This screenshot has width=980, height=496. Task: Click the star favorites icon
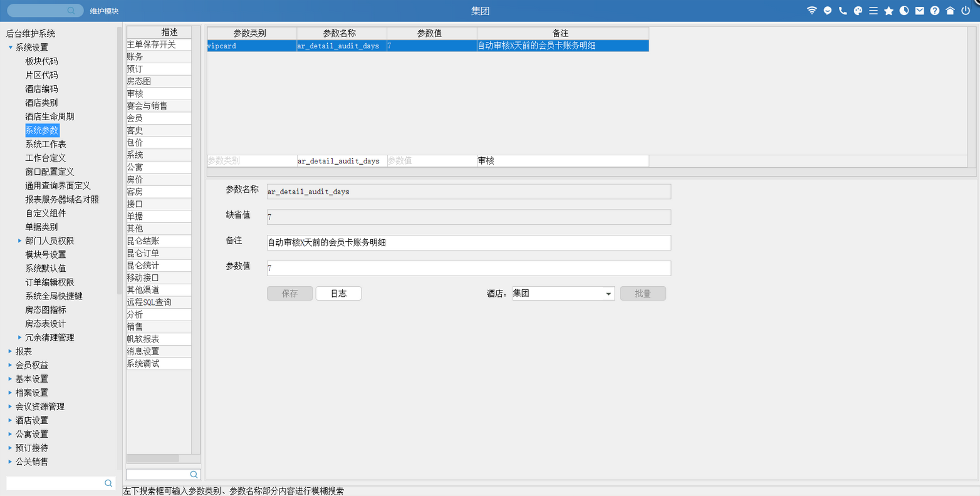(889, 11)
